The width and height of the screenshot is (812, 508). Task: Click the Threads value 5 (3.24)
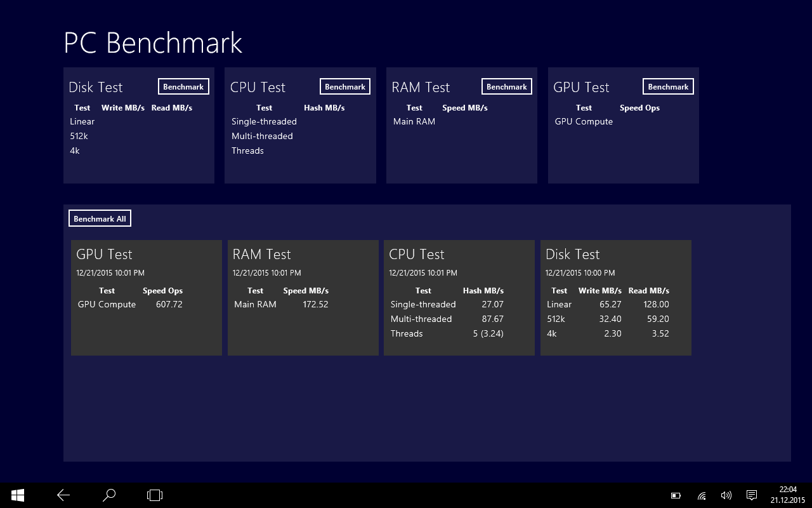point(488,334)
